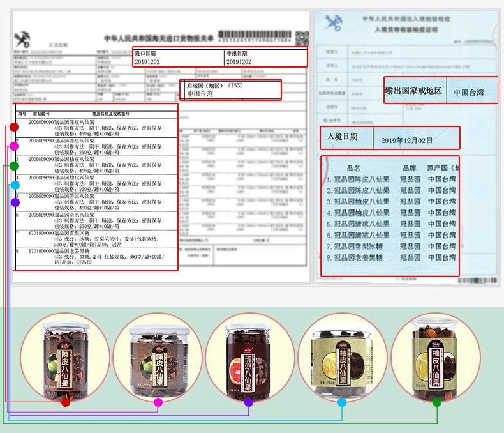Click the blue dot under the fourth jar

pyautogui.click(x=342, y=402)
